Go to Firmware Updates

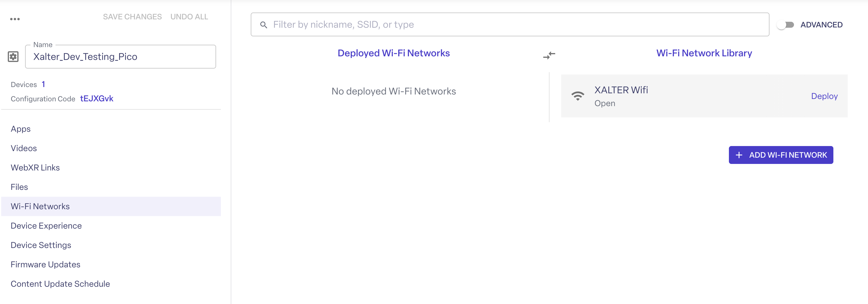(111, 265)
